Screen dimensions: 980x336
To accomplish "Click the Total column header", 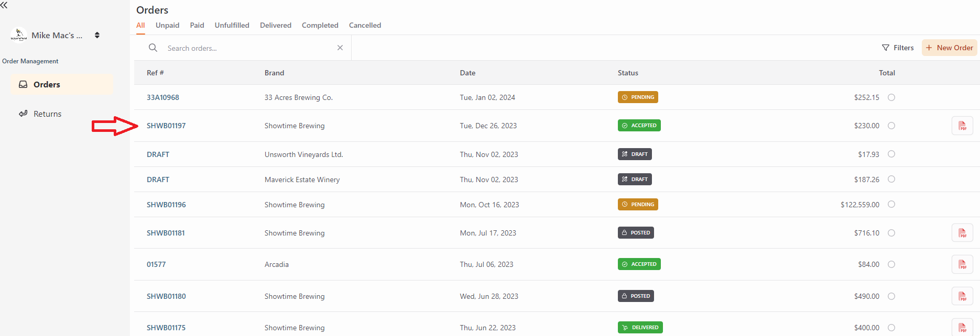I will pyautogui.click(x=887, y=73).
